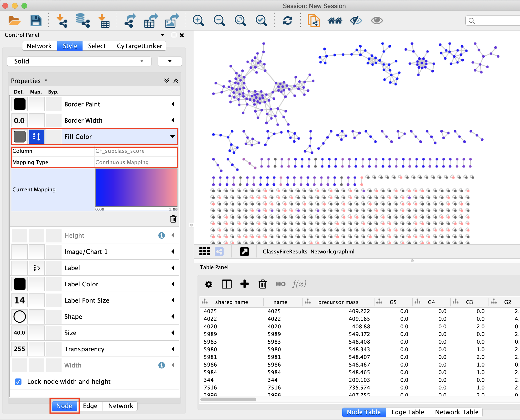The height and width of the screenshot is (420, 520).
Task: Open Table Panel gear options icon
Action: pos(208,284)
